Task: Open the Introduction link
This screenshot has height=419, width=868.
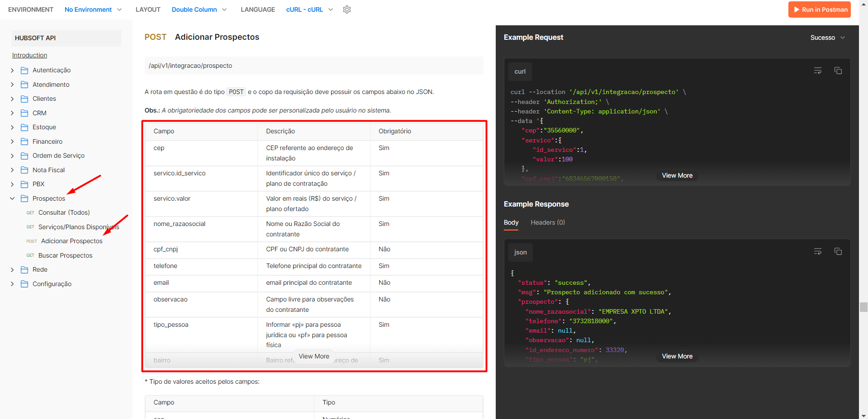Action: 29,55
